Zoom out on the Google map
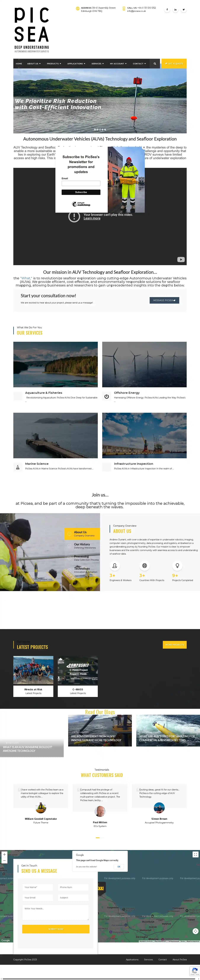Image resolution: width=200 pixels, height=980 pixels. point(4,860)
